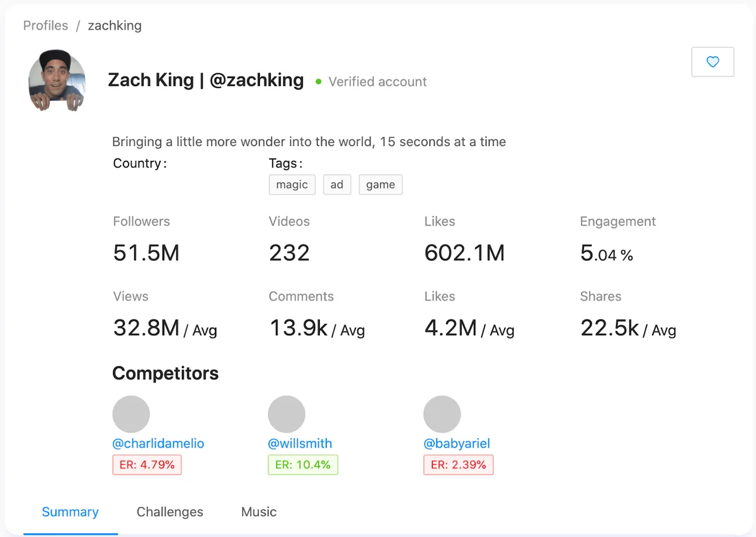
Task: Click the Views label
Action: pyautogui.click(x=130, y=296)
